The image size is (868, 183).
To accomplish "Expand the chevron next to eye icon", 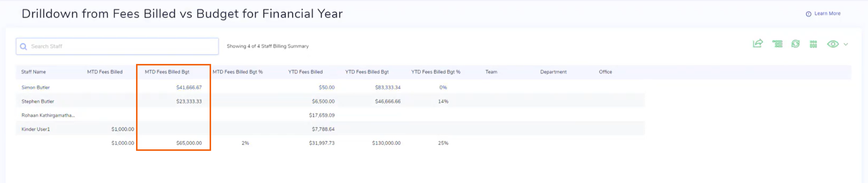I will (846, 44).
